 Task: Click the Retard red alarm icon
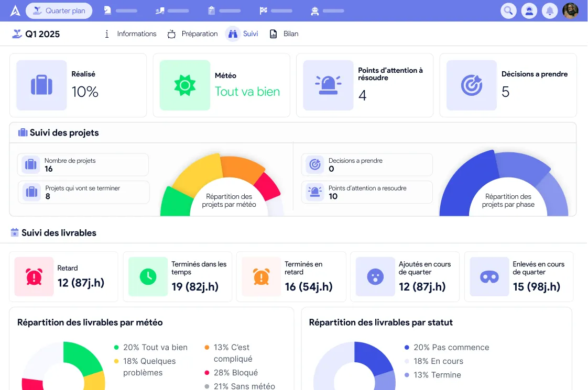34,276
